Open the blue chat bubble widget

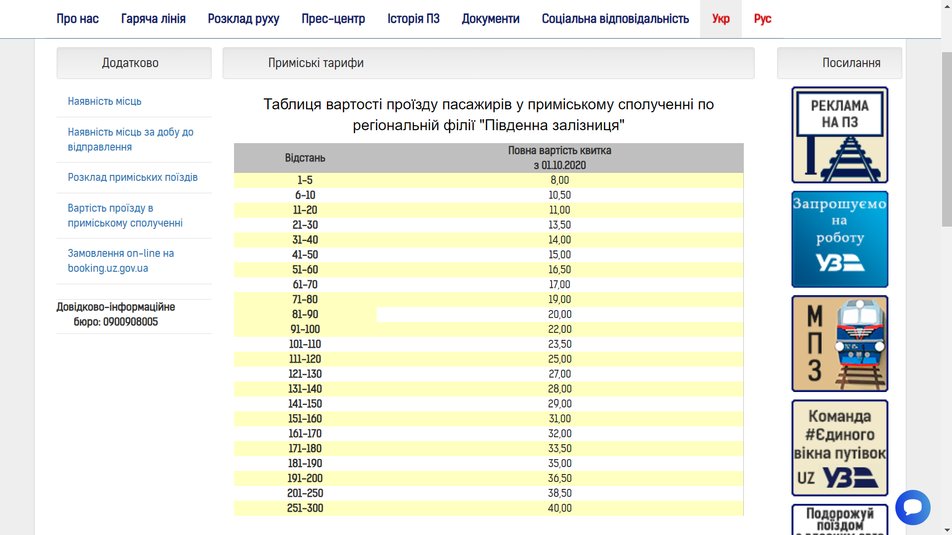click(x=912, y=507)
